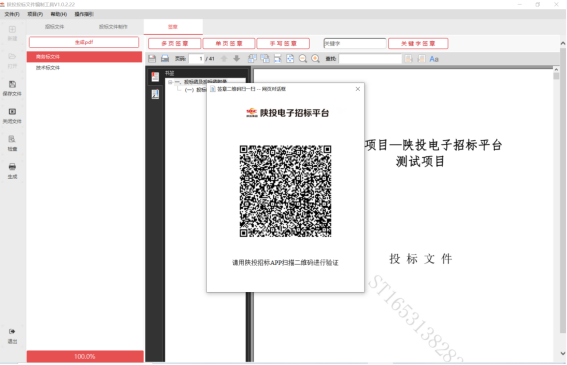Click the print icon in the PDF toolbar
The image size is (567, 365).
165,59
